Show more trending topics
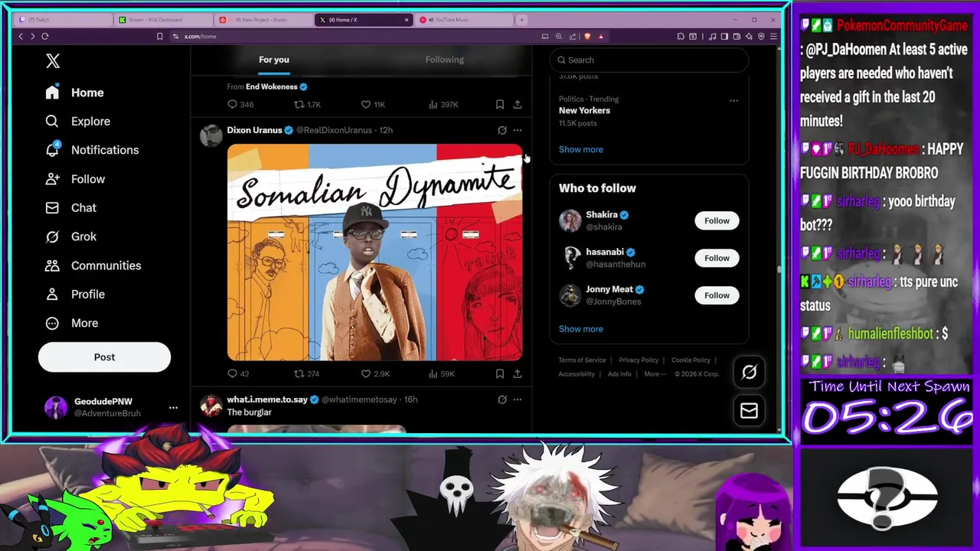This screenshot has height=551, width=980. (580, 149)
